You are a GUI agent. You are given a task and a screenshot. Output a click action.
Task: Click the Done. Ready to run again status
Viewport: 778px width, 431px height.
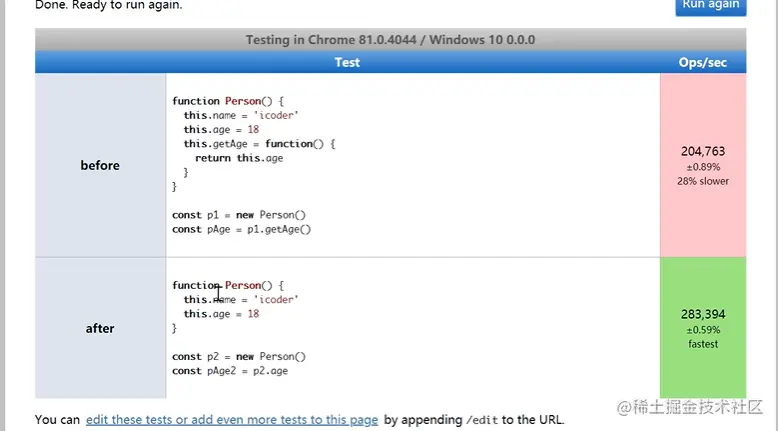tap(95, 5)
